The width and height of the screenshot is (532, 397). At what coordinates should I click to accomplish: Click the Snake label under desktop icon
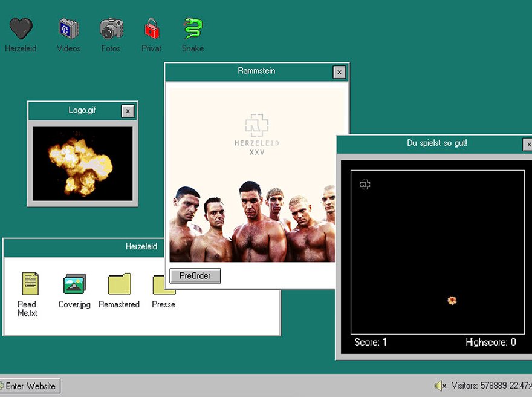(x=193, y=48)
